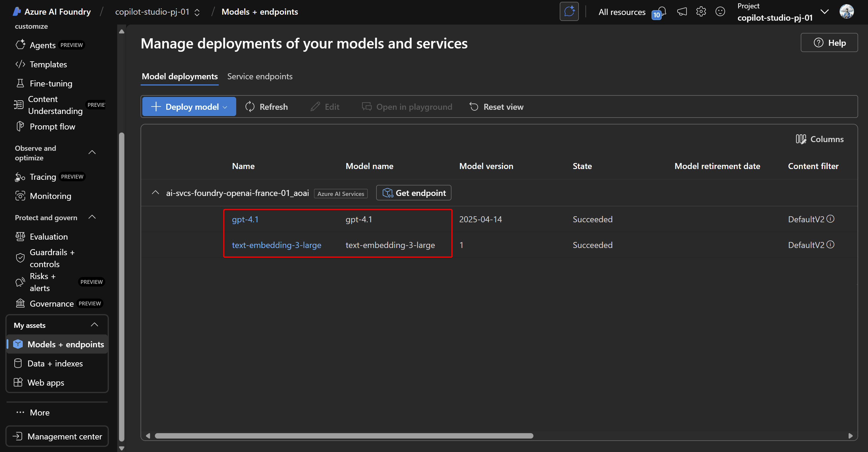
Task: Open the feedback smiley icon
Action: coord(720,12)
